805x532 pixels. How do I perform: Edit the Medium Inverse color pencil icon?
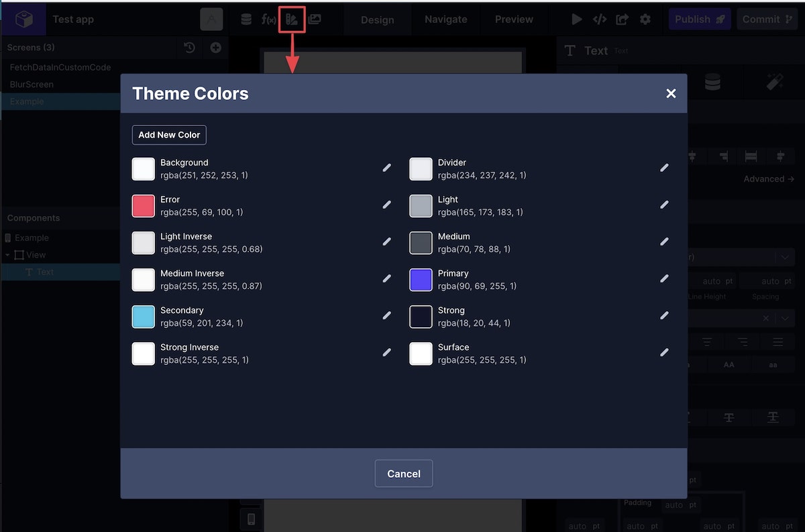[387, 278]
